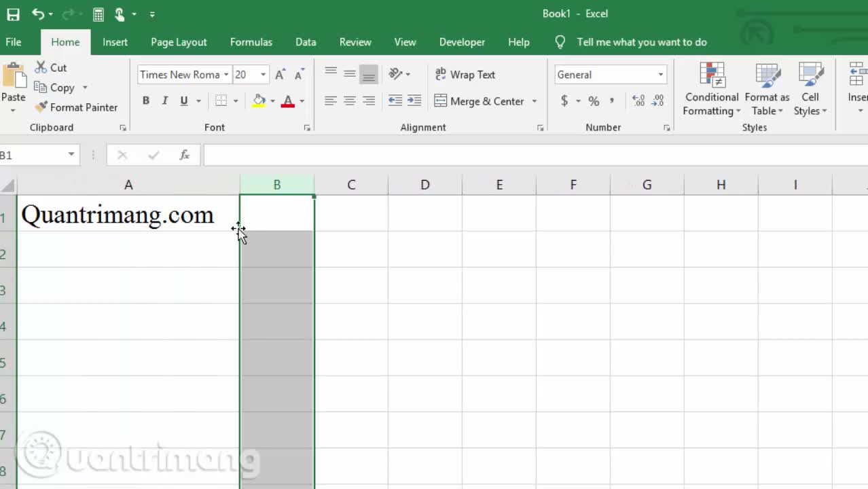Cut the selected cell contents
This screenshot has height=489, width=868.
pos(51,68)
